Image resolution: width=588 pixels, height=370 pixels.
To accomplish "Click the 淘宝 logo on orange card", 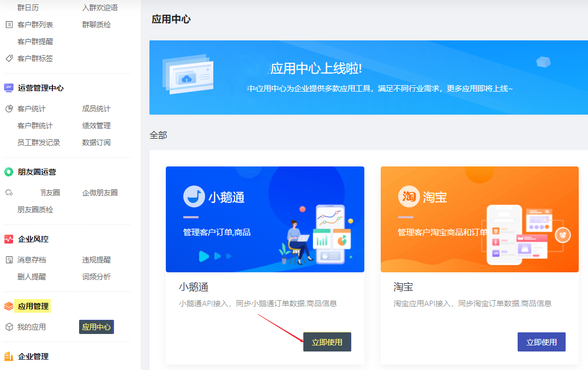I will [409, 196].
